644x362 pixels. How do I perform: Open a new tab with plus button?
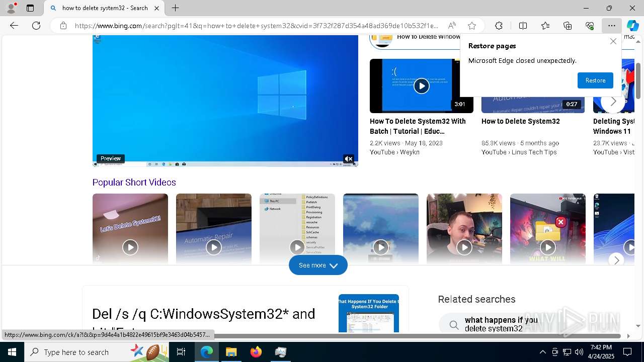coord(175,8)
